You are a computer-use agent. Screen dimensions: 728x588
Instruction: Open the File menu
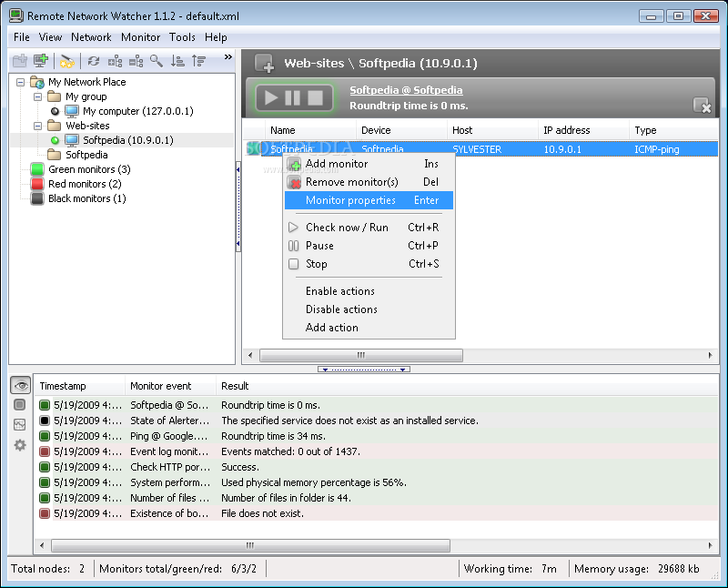pos(21,37)
